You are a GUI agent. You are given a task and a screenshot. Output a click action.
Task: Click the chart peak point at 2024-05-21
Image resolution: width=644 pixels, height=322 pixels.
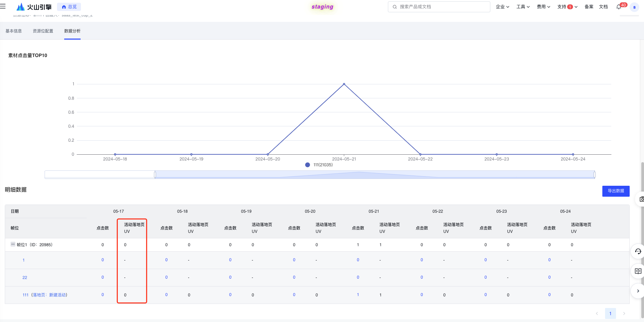(344, 84)
